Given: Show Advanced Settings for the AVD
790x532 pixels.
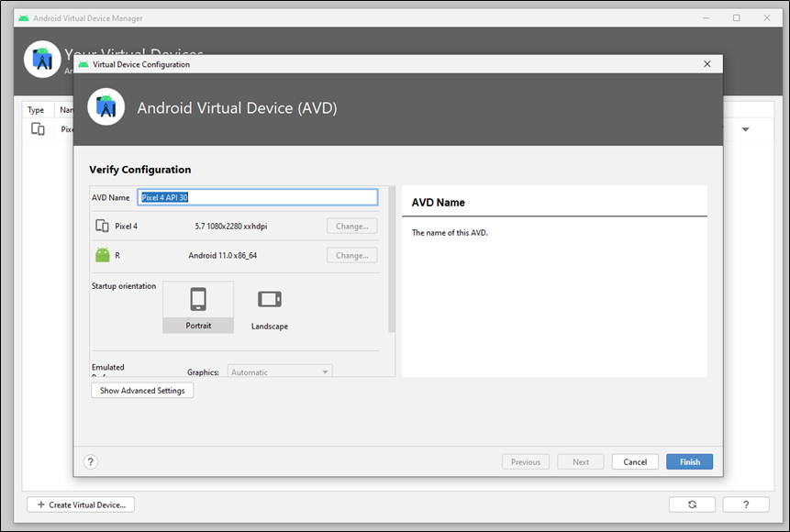Looking at the screenshot, I should pos(142,391).
